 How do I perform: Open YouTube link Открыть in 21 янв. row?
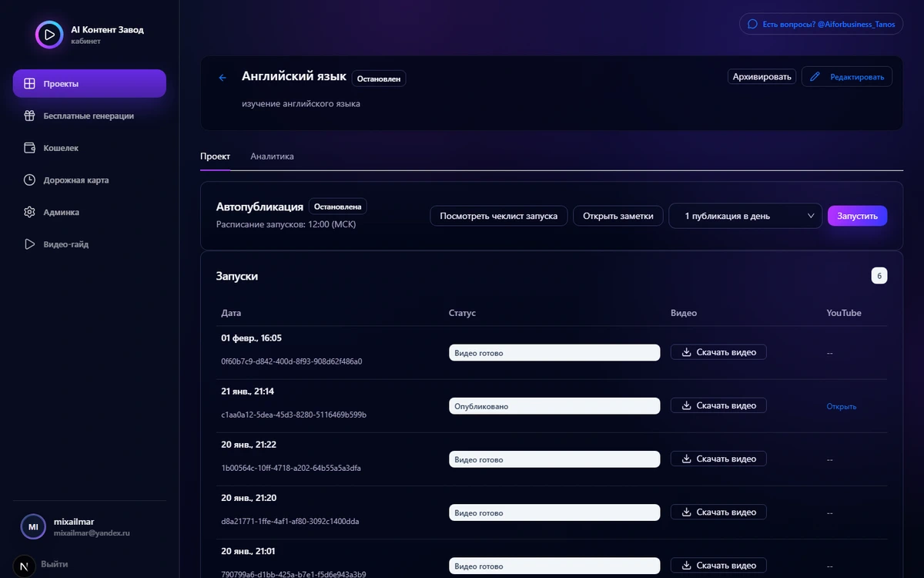pyautogui.click(x=842, y=406)
